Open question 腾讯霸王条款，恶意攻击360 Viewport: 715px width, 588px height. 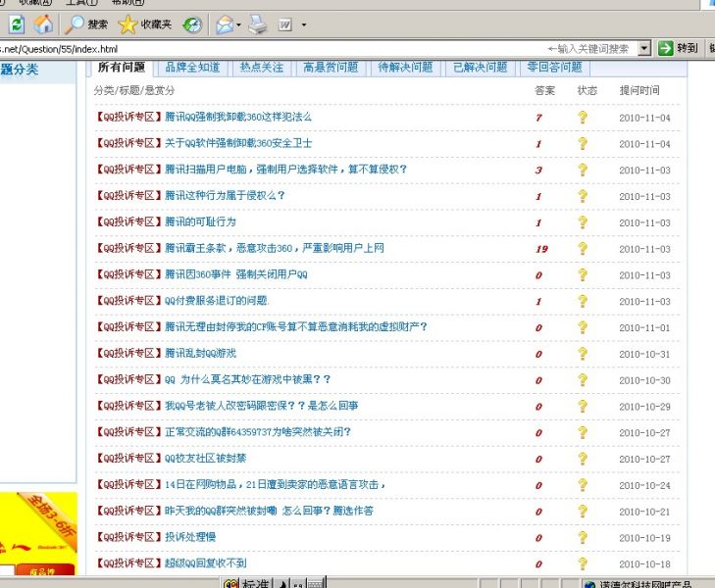[x=274, y=248]
